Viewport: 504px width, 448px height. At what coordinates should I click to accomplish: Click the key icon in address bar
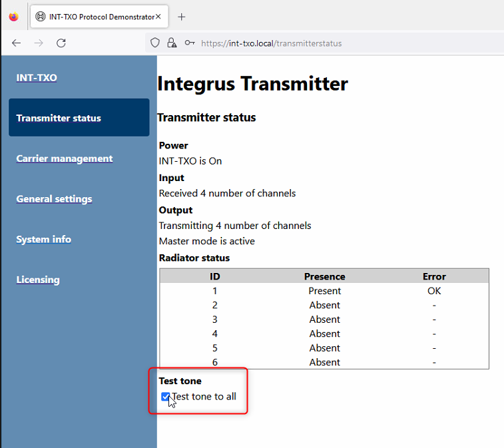pos(190,43)
